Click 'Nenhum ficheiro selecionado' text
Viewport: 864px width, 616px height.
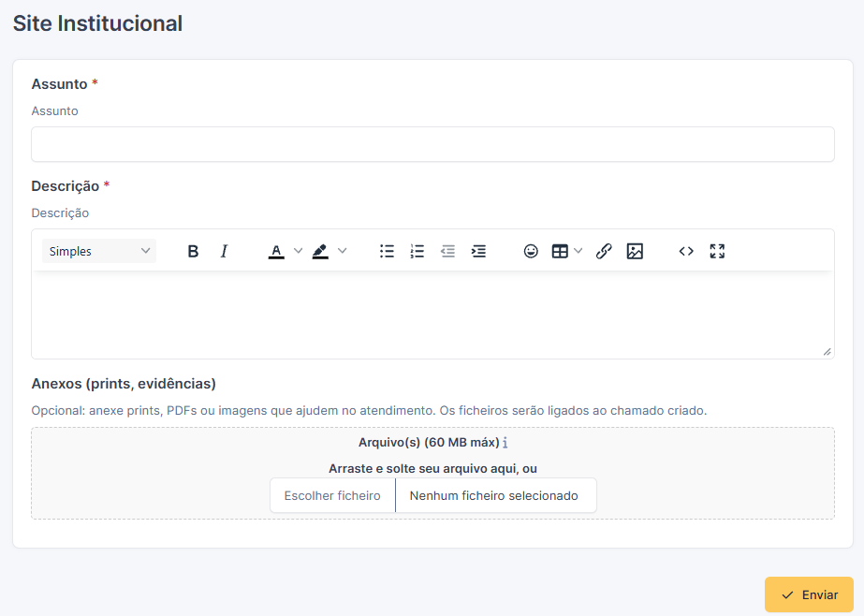click(493, 496)
